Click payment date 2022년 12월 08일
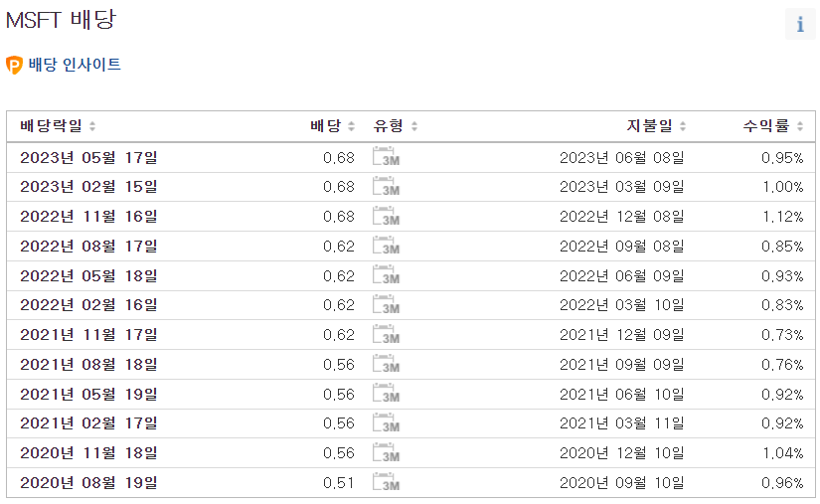Image resolution: width=820 pixels, height=504 pixels. (x=622, y=217)
